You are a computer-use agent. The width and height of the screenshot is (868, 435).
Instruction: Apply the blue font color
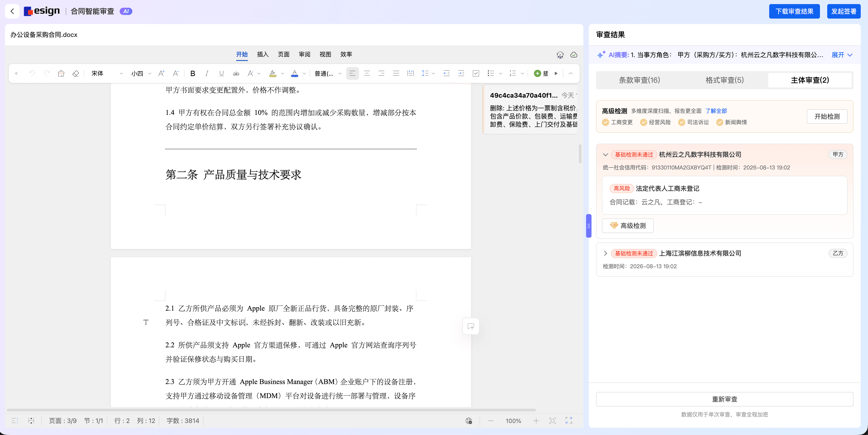pyautogui.click(x=294, y=73)
